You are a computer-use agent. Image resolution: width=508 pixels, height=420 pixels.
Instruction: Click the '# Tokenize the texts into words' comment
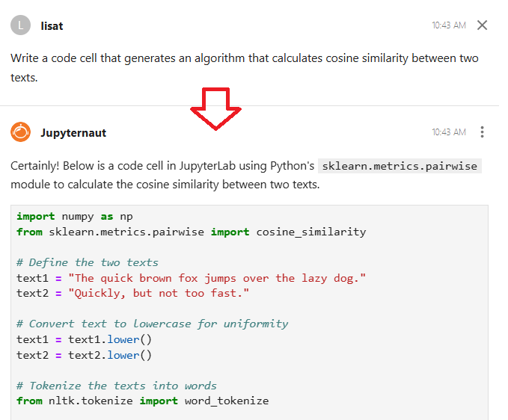(117, 386)
